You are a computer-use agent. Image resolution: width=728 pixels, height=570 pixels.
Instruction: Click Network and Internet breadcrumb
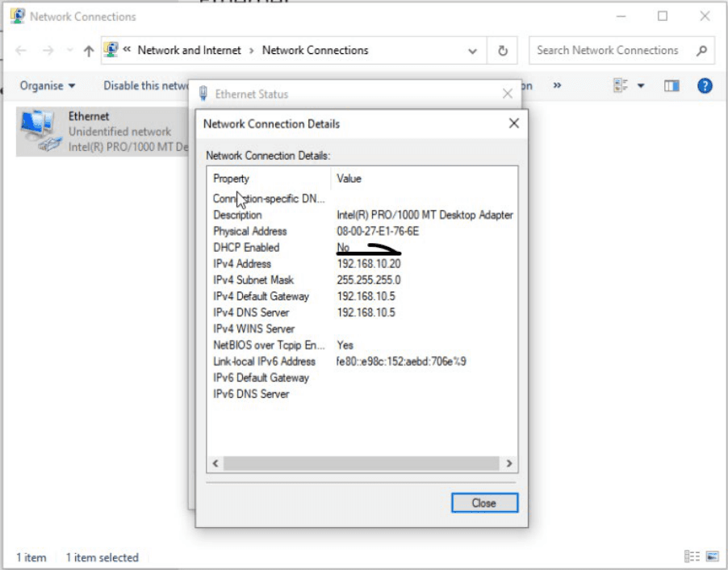pyautogui.click(x=189, y=50)
